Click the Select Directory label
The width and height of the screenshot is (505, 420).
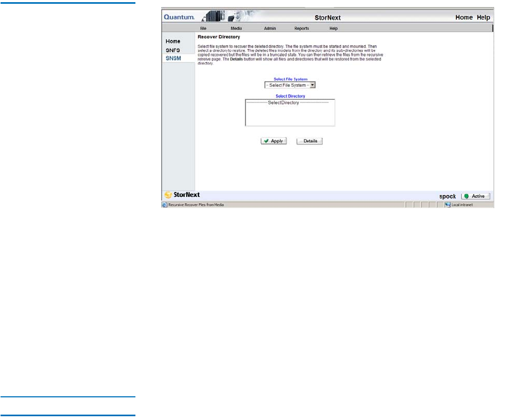(290, 96)
